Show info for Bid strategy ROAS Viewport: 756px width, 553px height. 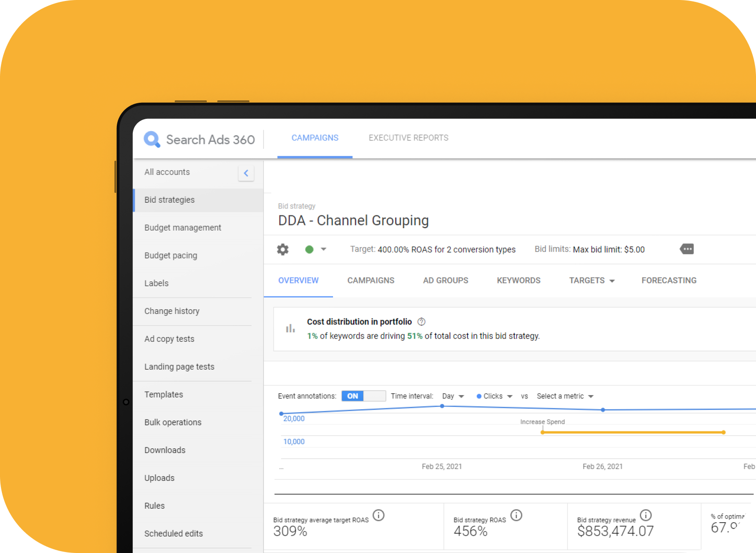516,515
